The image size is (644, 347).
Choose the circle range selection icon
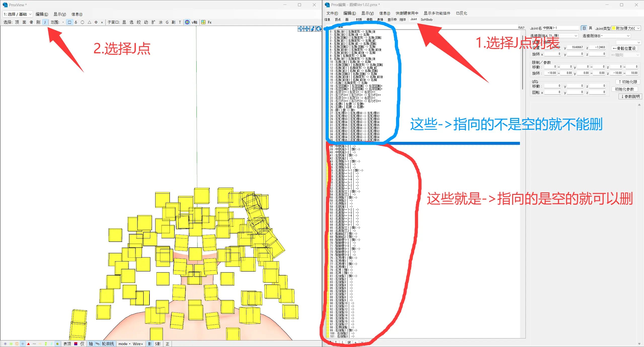[82, 22]
